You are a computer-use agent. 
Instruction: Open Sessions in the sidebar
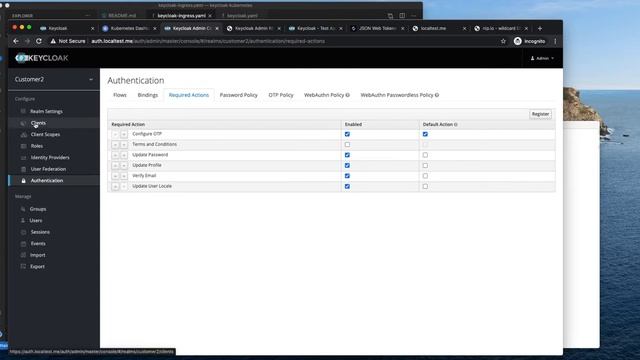point(40,232)
